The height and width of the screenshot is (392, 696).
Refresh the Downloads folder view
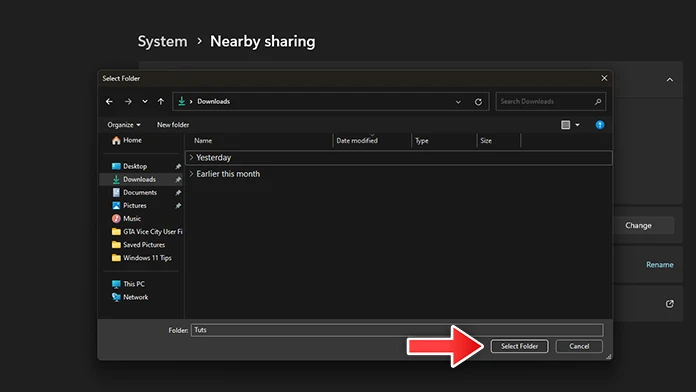478,102
